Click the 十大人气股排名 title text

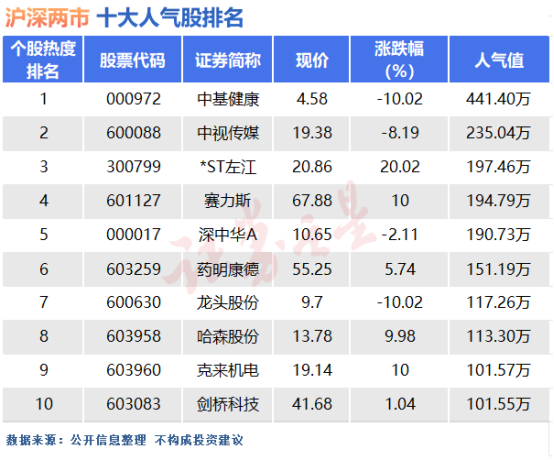(170, 18)
